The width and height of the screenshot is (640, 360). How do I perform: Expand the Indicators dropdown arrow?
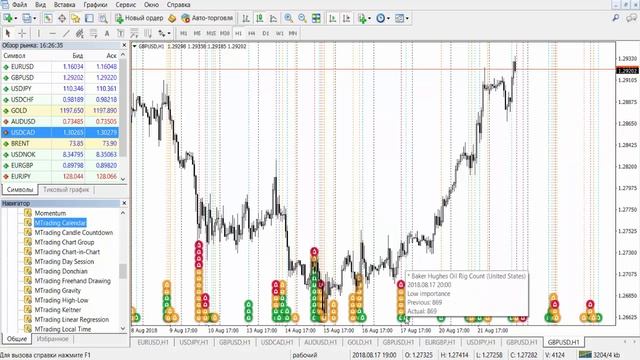[369, 18]
